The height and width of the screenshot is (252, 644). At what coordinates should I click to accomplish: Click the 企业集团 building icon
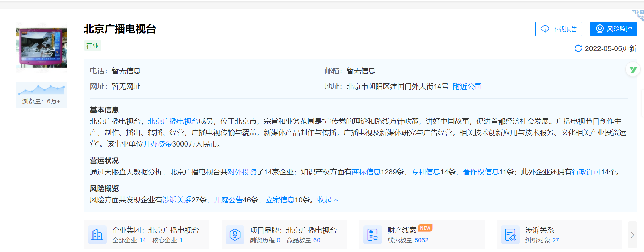point(97,235)
